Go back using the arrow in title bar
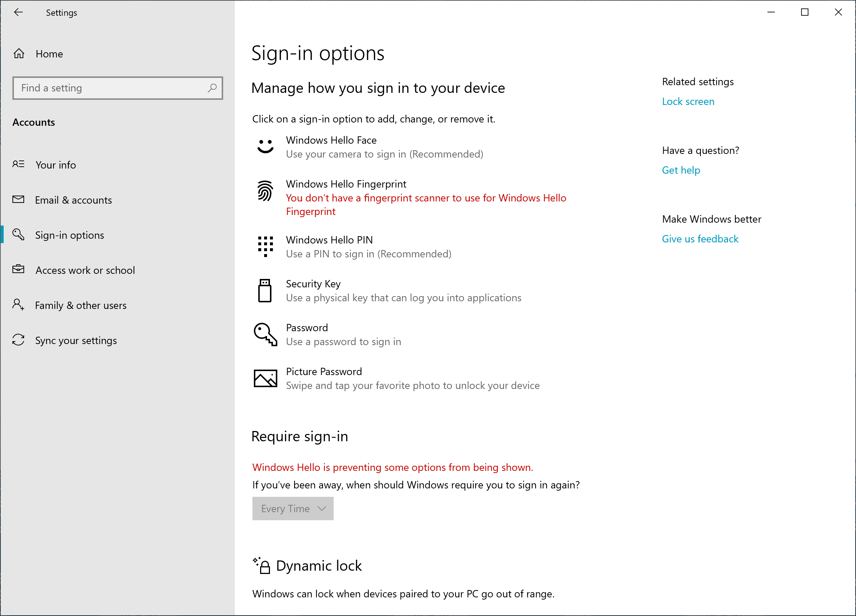Viewport: 856px width, 616px height. 18,12
